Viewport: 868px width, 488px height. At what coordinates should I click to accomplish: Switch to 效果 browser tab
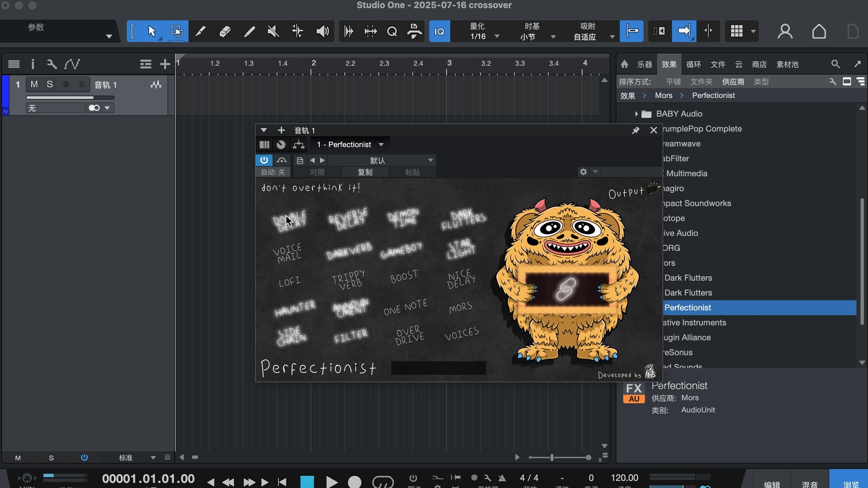click(x=669, y=65)
